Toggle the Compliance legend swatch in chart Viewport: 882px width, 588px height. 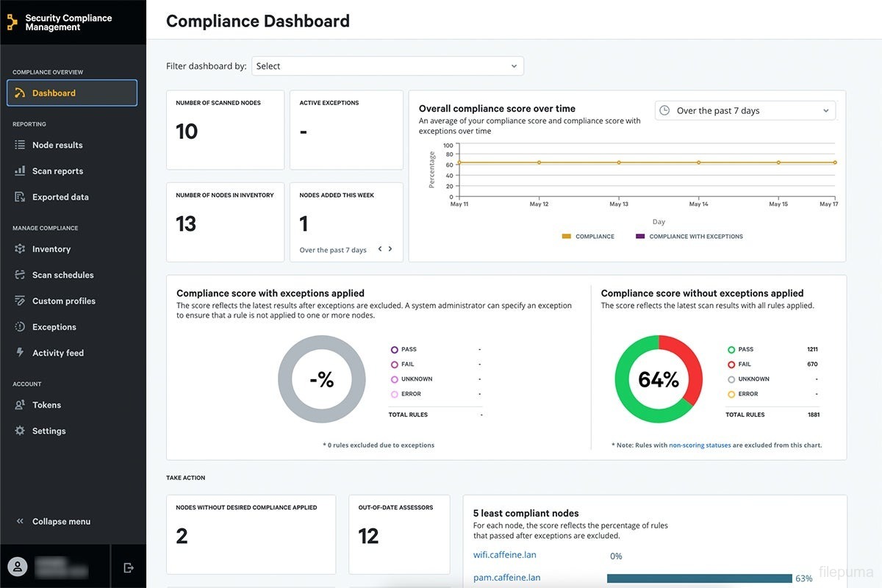[566, 237]
